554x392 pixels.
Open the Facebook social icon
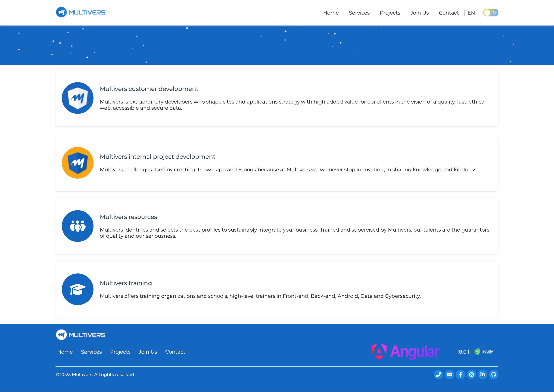tap(461, 374)
